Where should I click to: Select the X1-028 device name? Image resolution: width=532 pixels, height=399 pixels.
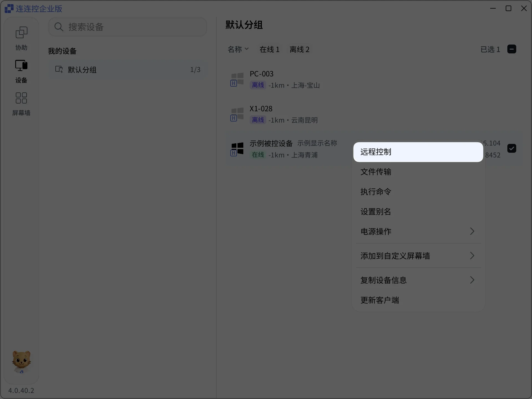click(x=261, y=109)
